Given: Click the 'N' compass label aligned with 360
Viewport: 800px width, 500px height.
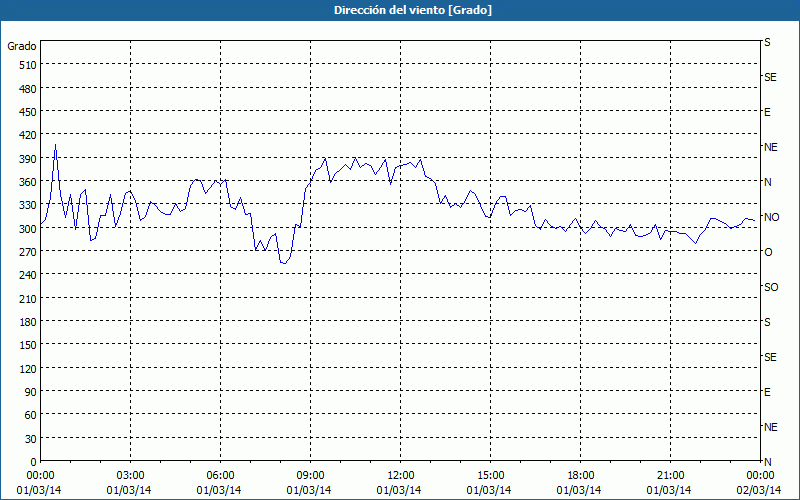Looking at the screenshot, I should (767, 182).
